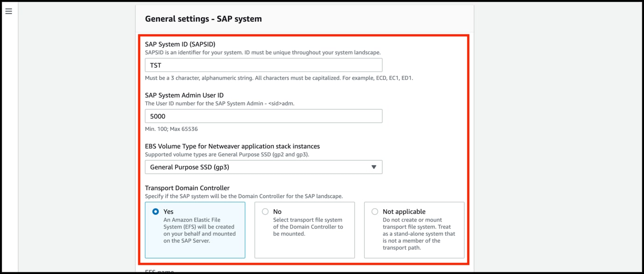This screenshot has height=274, width=644.
Task: Click the Supported volume types description
Action: tap(226, 154)
